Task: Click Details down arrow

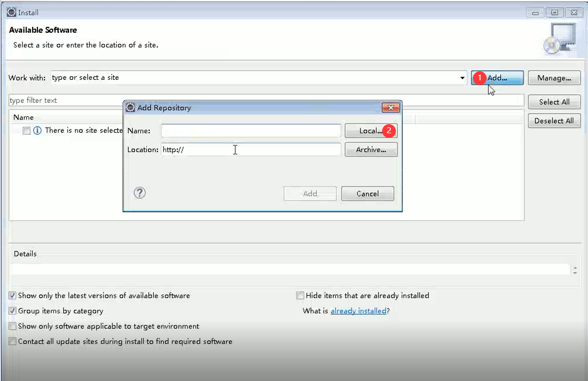Action: coord(575,273)
